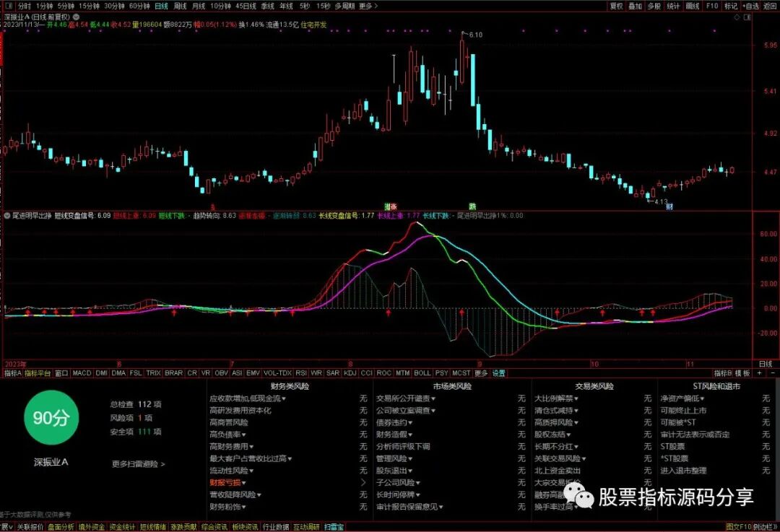Image resolution: width=780 pixels, height=532 pixels.
Task: Click the 财 marker under the 4.13 low
Action: [669, 206]
